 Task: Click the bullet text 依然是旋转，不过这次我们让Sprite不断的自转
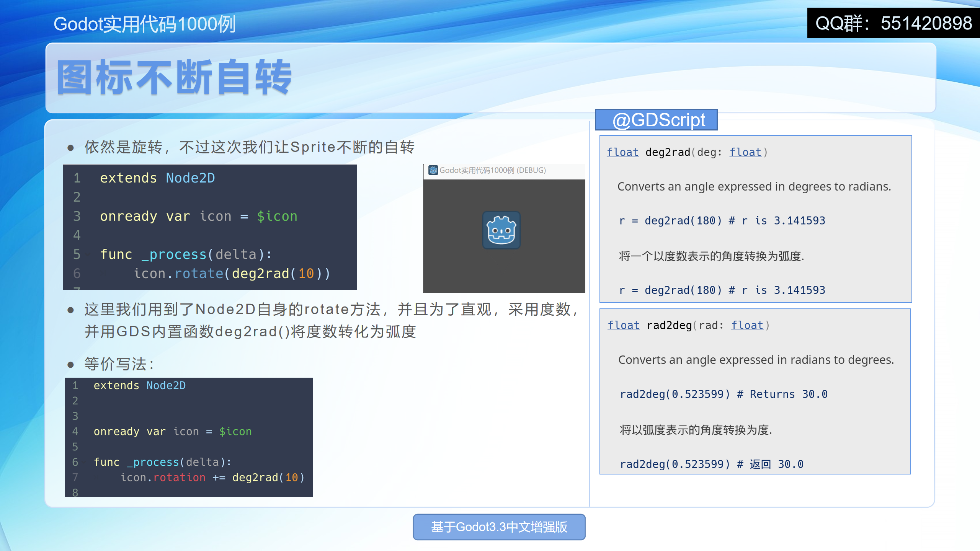click(249, 147)
